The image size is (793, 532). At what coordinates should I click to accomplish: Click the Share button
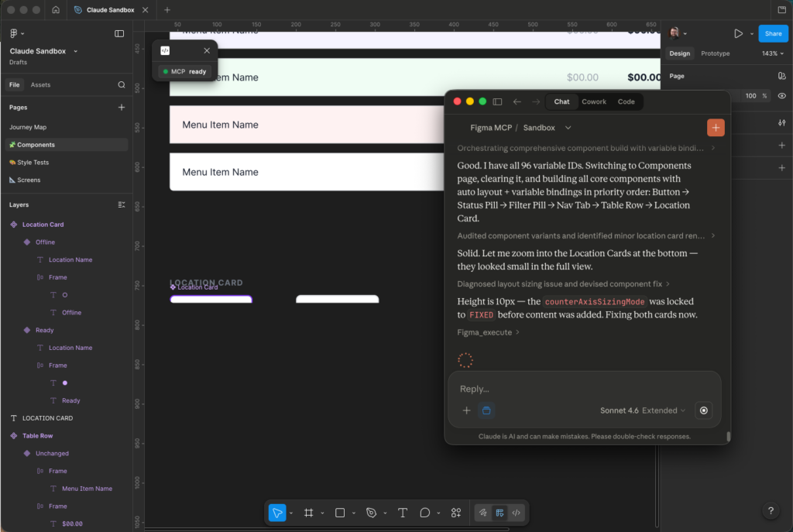click(x=773, y=33)
